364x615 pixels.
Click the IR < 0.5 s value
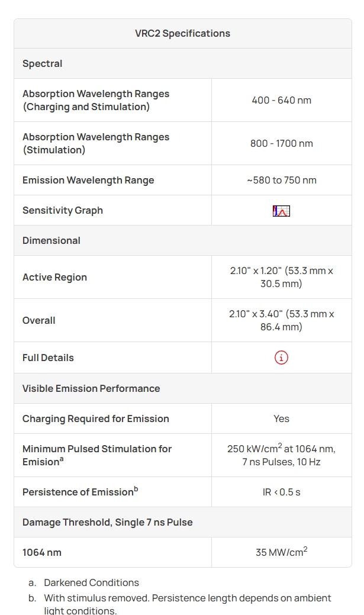pos(281,492)
